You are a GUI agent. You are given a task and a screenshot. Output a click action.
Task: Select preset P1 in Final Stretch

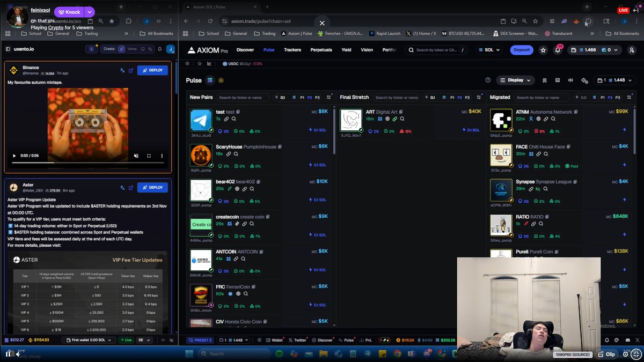tap(452, 98)
